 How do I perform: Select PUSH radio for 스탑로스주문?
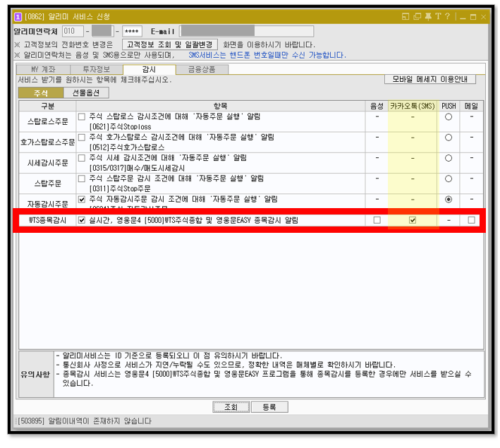click(x=449, y=117)
